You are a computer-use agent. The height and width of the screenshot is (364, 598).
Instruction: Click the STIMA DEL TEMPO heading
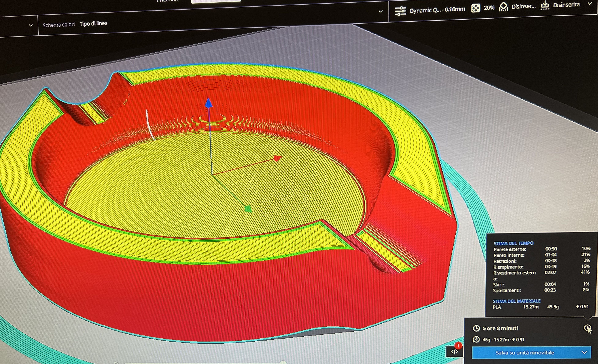point(514,243)
